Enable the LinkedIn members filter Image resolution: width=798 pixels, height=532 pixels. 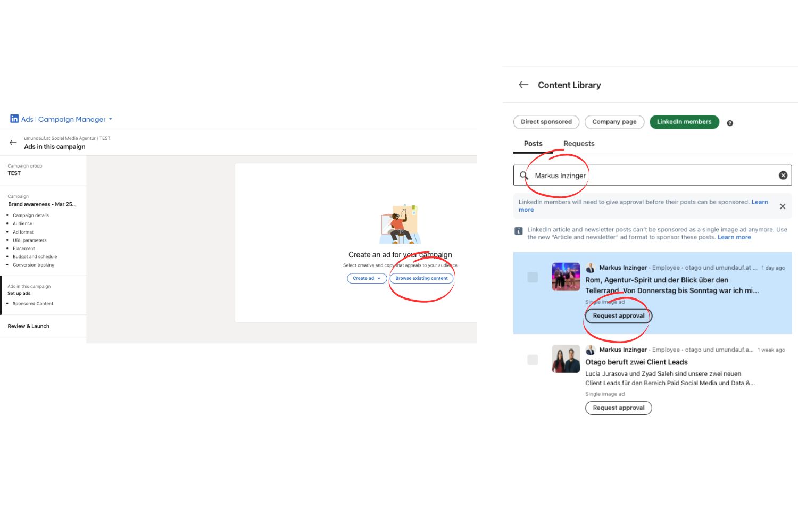point(684,122)
